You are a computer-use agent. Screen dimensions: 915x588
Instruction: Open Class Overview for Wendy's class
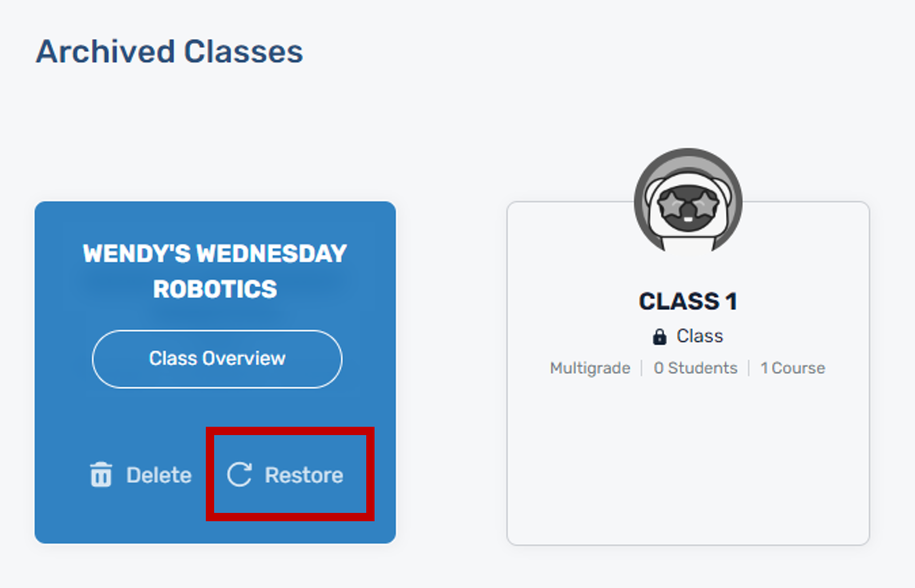click(217, 359)
